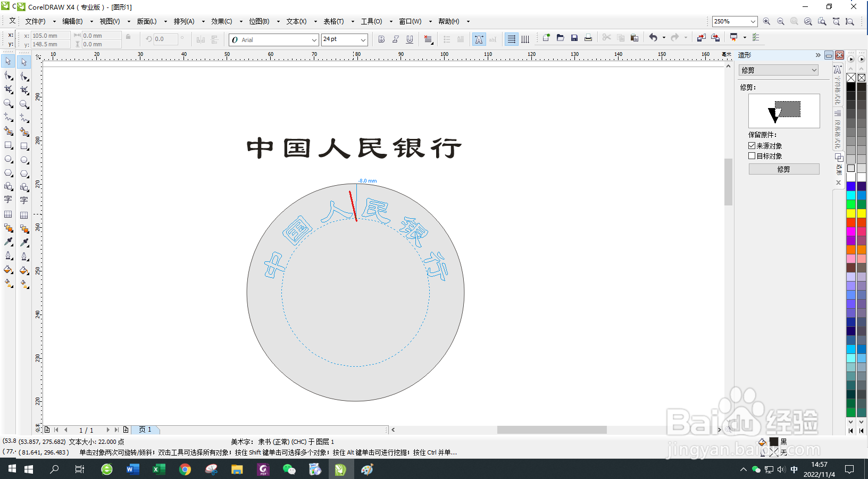The height and width of the screenshot is (479, 868).
Task: Click the Zoom In magnifier icon
Action: click(x=766, y=21)
